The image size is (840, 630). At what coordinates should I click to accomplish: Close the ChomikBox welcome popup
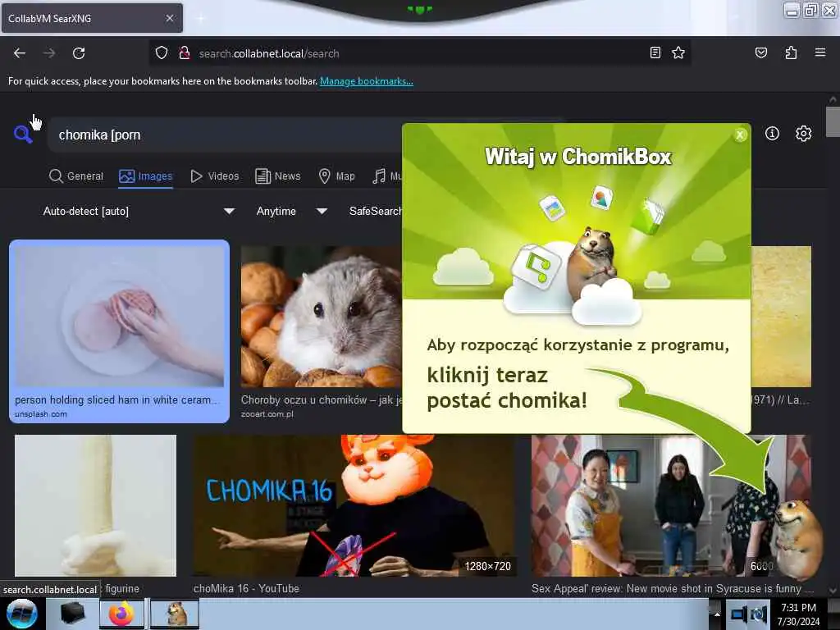pyautogui.click(x=740, y=135)
